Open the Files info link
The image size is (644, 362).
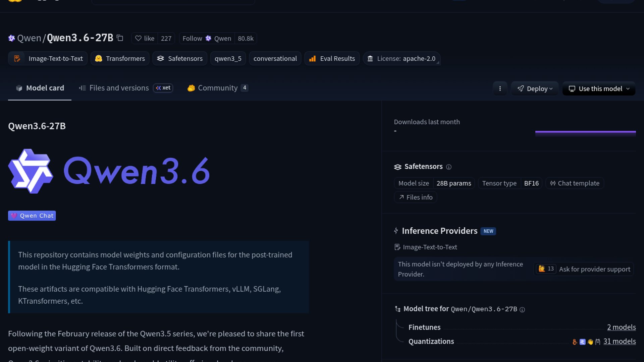pyautogui.click(x=415, y=197)
